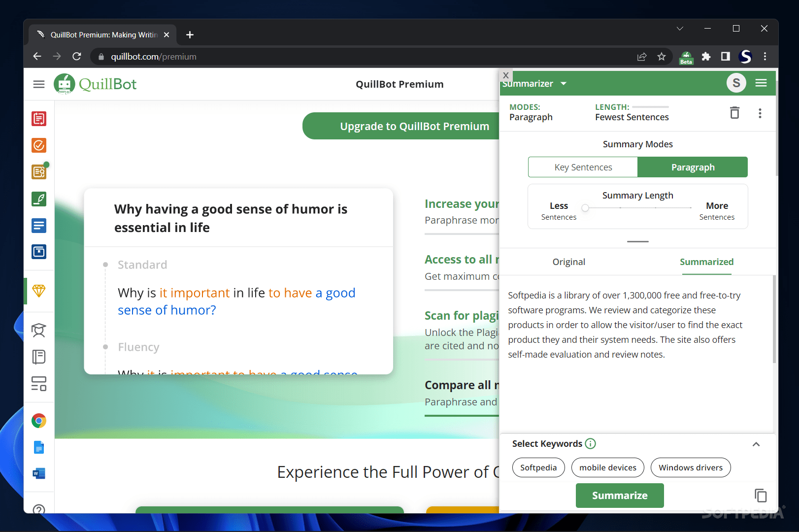Open QuillBot University graduation cap icon
Screen dimensions: 799x532
click(39, 330)
